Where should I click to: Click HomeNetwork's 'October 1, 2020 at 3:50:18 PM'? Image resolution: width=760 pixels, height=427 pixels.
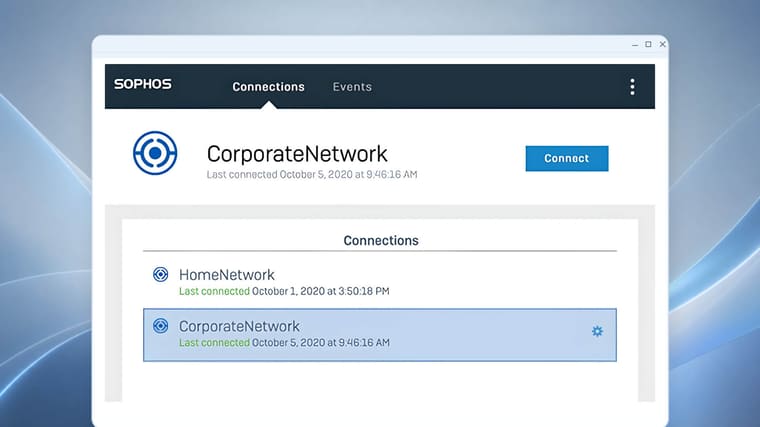320,291
